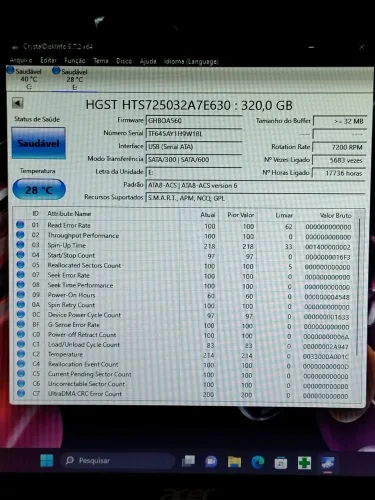Click the Saudável health status button
Viewport: 375px width, 500px height.
[x=38, y=143]
